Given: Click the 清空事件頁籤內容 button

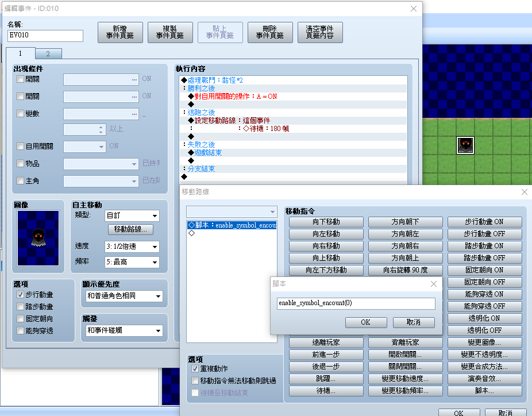Looking at the screenshot, I should coord(320,32).
